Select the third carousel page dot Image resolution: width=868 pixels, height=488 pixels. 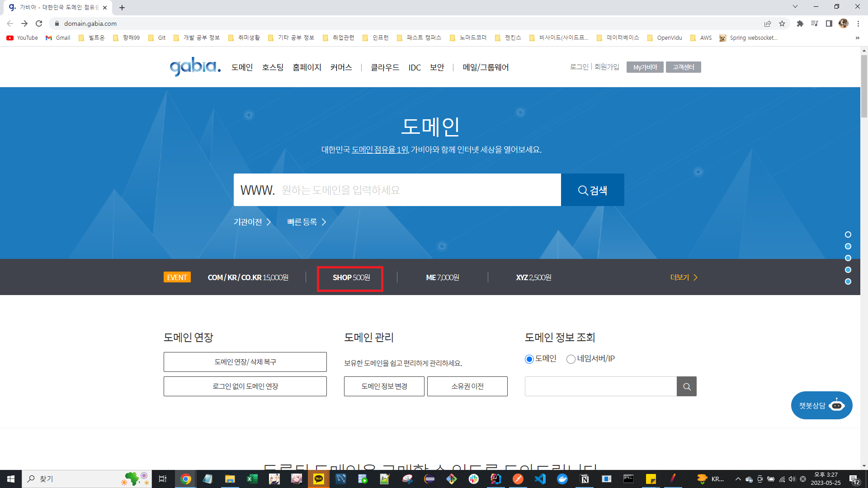(848, 258)
